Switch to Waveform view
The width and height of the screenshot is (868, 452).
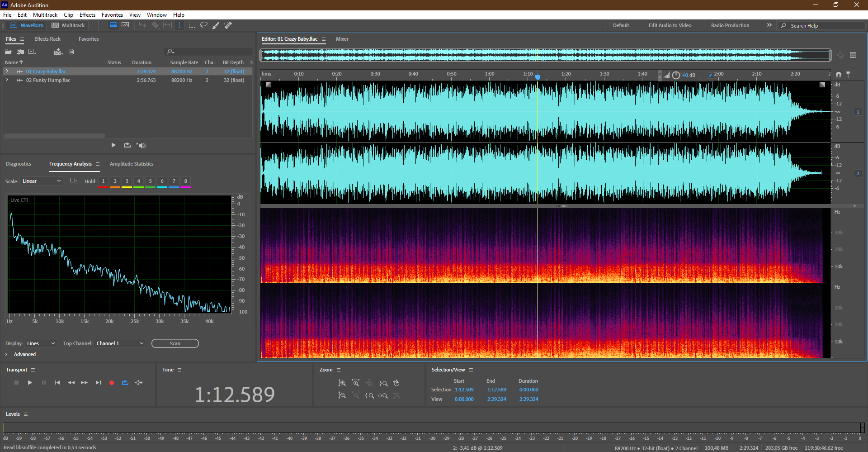coord(27,25)
